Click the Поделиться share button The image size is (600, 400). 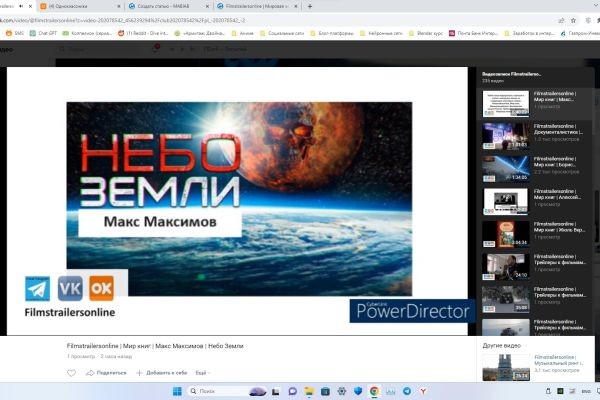[x=106, y=373]
